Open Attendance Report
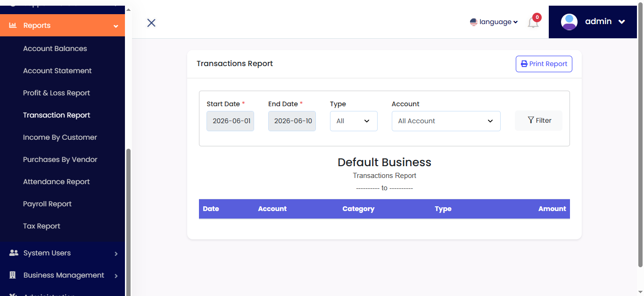 click(x=56, y=181)
